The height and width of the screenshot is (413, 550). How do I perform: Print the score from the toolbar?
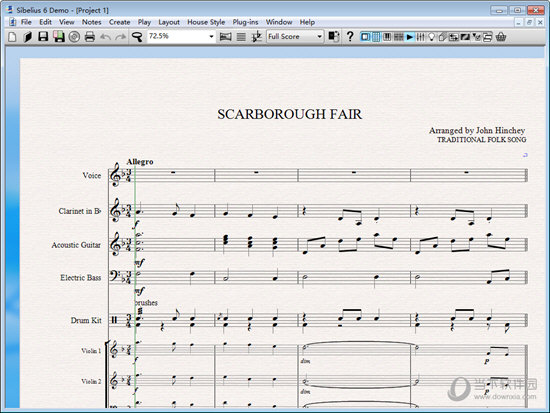[89, 36]
